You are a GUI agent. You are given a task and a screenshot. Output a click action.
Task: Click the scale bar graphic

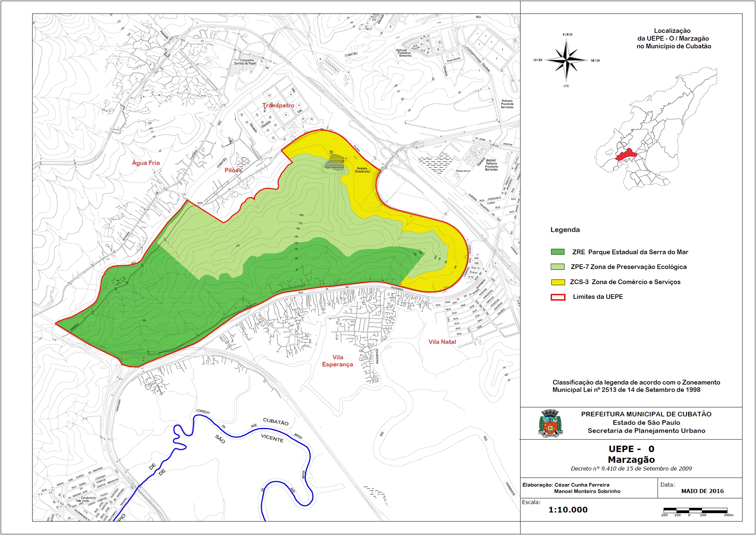click(x=696, y=510)
